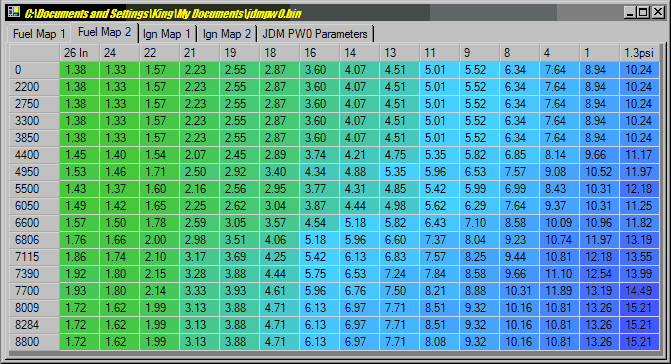Screen dimensions: 671x364
Task: Close the jdmpw0.bin window
Action: click(657, 12)
